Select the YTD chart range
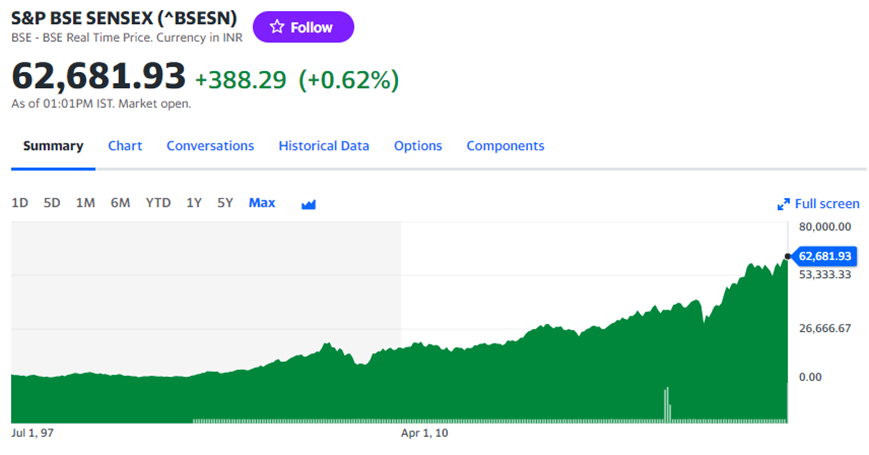This screenshot has width=869, height=455. (x=158, y=203)
